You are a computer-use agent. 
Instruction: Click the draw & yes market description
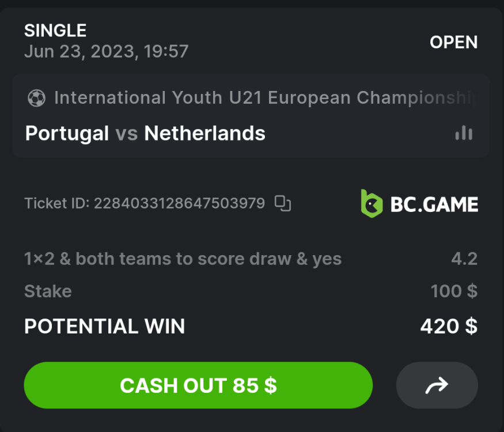[x=183, y=259]
